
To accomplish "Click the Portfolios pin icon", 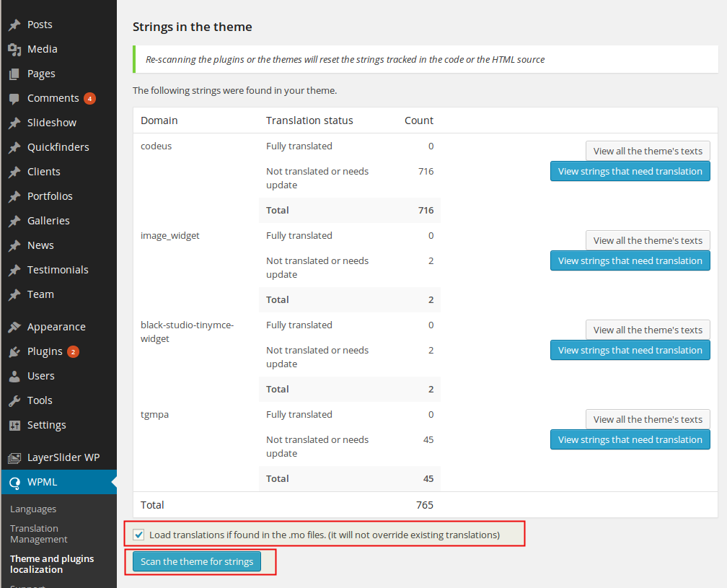I will pyautogui.click(x=14, y=197).
